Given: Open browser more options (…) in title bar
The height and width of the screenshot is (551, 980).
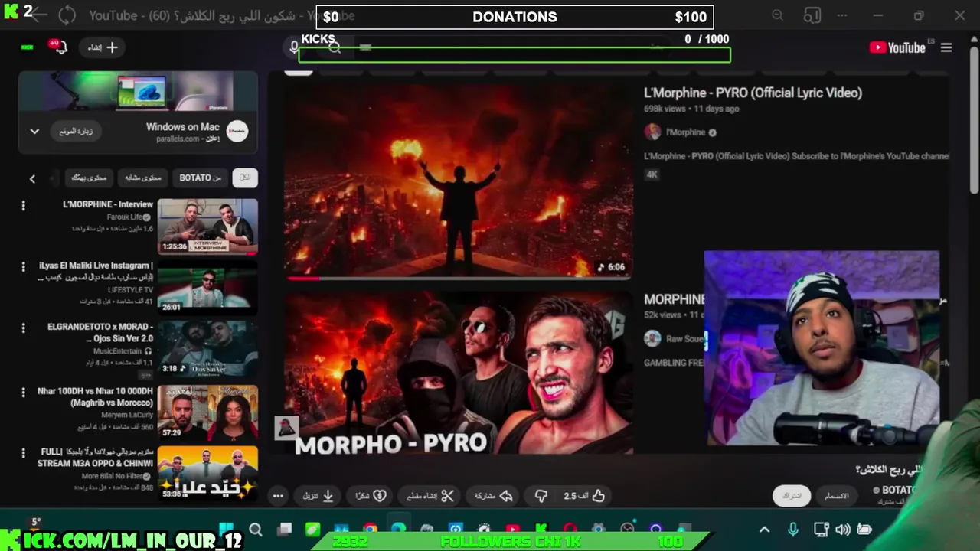Looking at the screenshot, I should pos(842,15).
